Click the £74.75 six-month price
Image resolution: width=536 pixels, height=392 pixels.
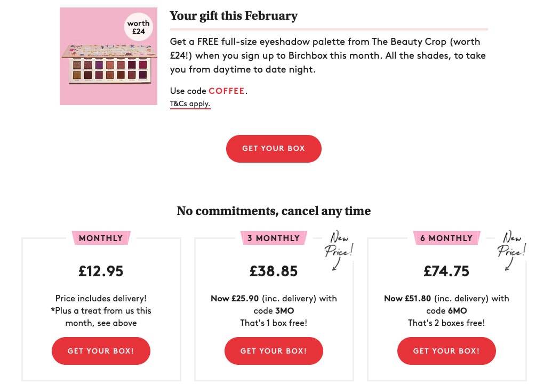[x=446, y=271]
